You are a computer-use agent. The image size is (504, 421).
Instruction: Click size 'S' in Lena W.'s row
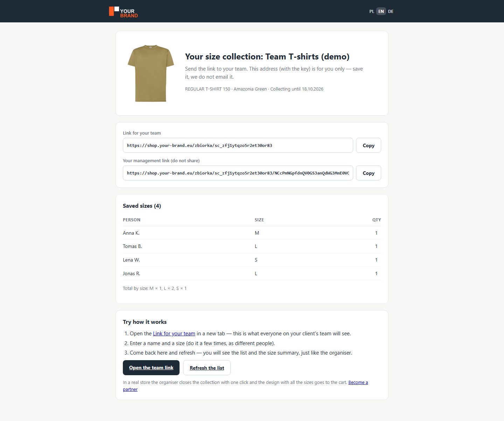click(x=256, y=260)
